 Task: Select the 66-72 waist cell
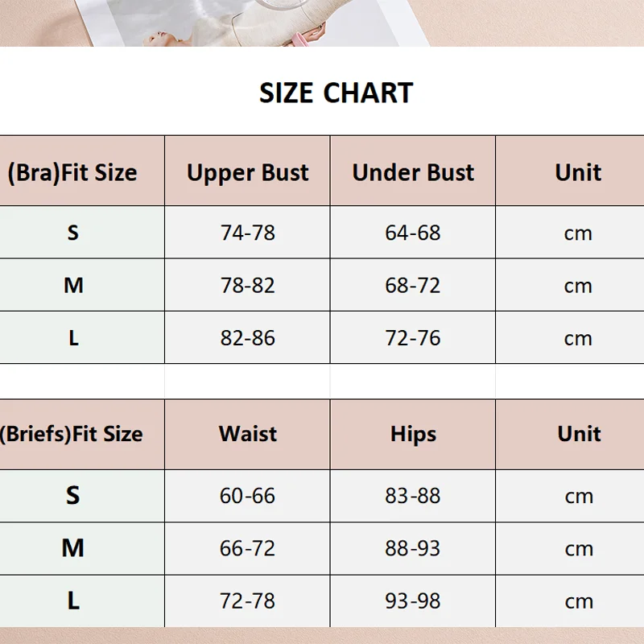248,548
